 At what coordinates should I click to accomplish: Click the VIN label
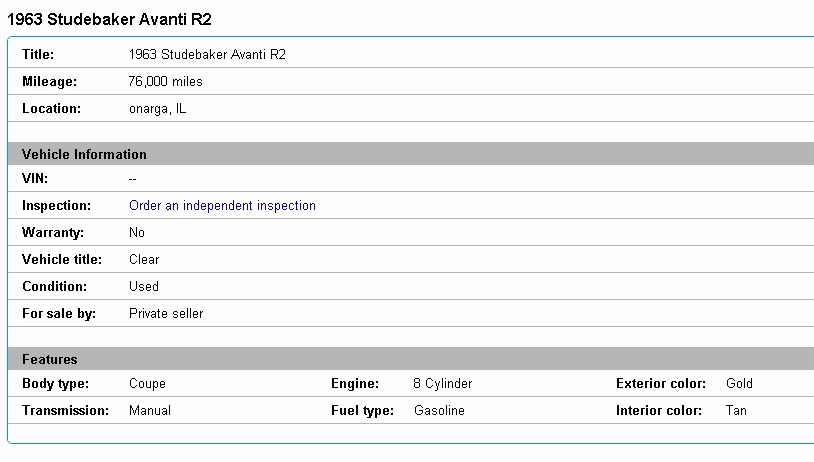35,179
